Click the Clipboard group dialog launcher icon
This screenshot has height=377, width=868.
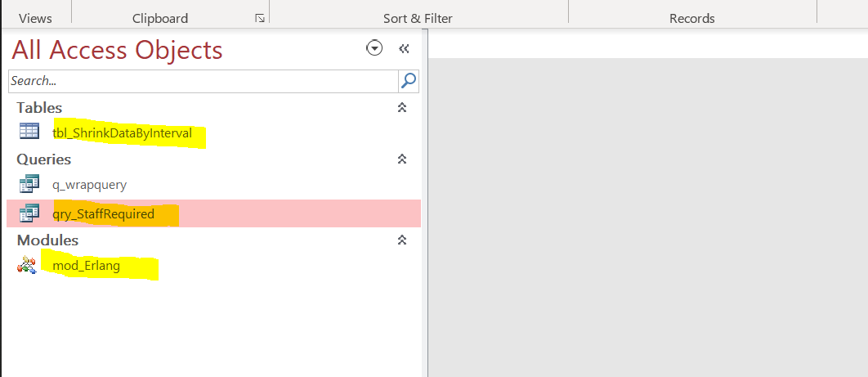point(260,18)
